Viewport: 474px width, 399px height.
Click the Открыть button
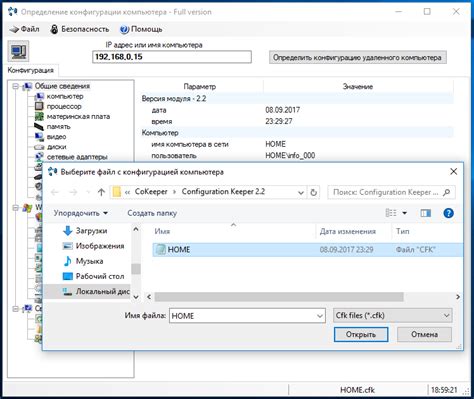tap(361, 334)
